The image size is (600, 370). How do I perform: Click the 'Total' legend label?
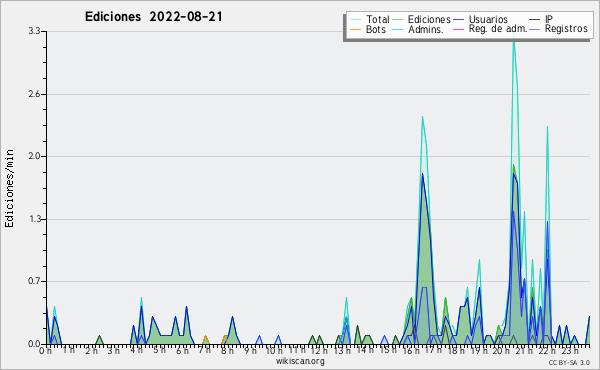378,19
